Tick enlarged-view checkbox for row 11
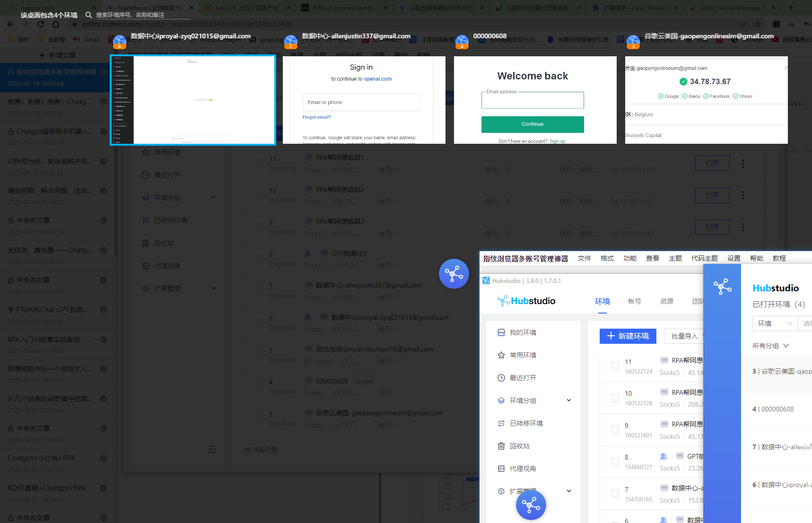 (x=615, y=366)
